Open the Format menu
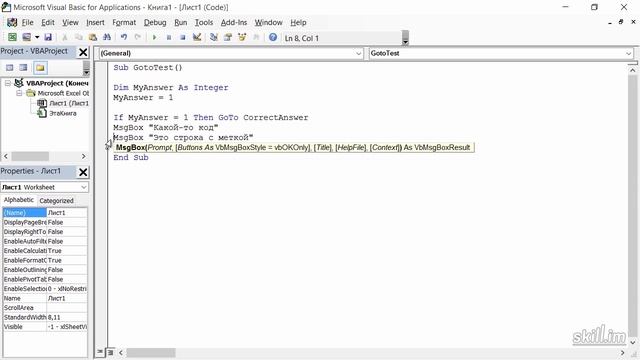640x360 pixels. click(124, 22)
